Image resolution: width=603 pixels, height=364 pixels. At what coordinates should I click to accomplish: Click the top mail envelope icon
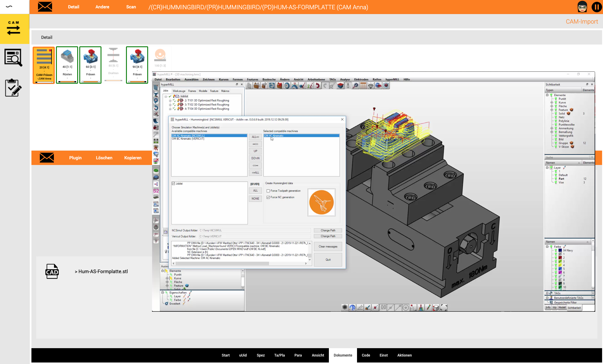(45, 7)
